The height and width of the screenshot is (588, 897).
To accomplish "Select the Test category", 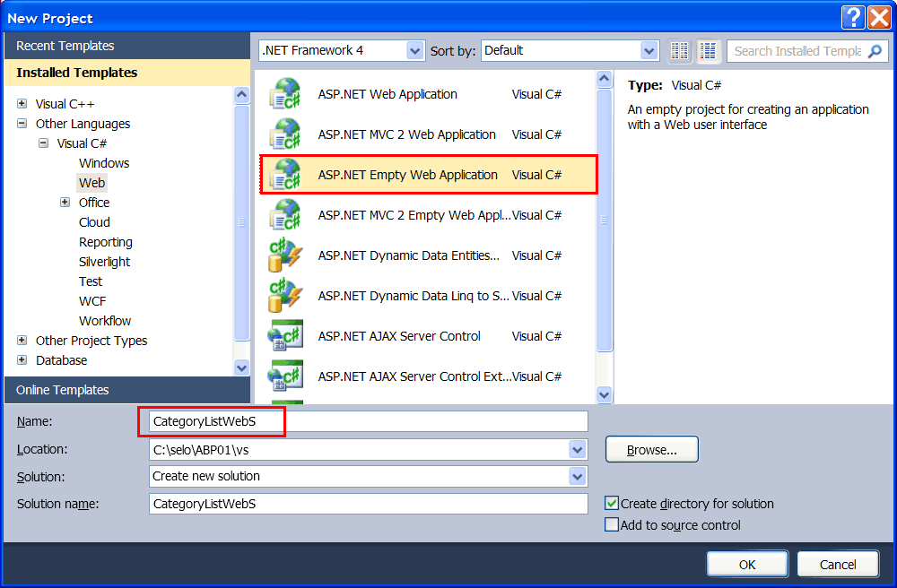I will [91, 281].
